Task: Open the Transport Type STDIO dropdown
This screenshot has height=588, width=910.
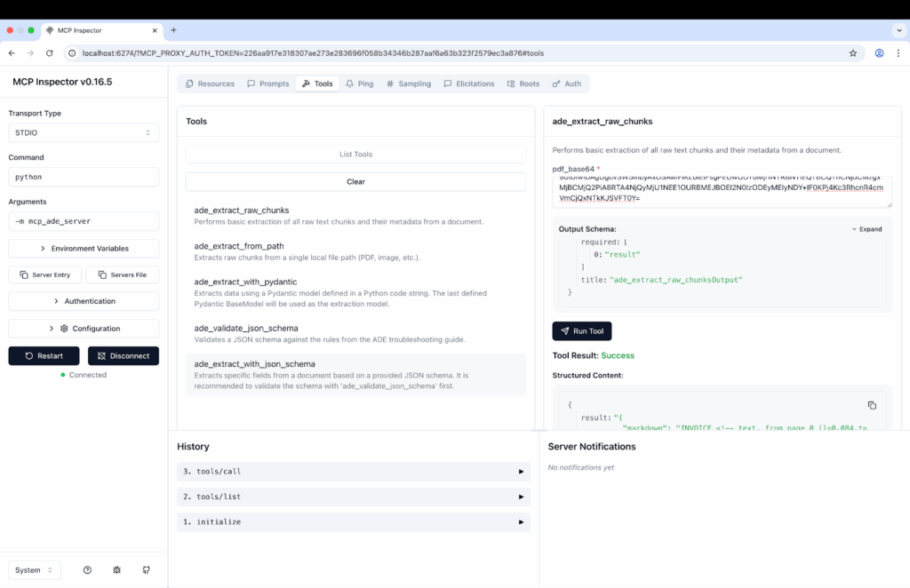Action: click(x=84, y=132)
